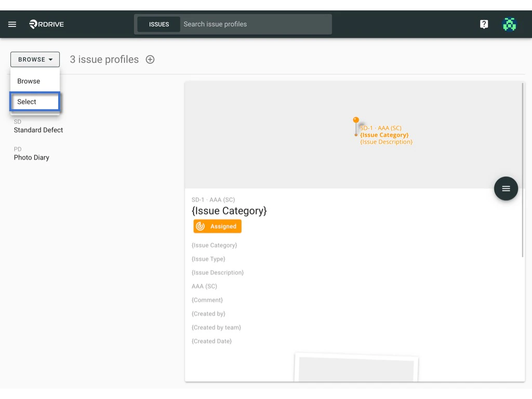
Task: Open the main navigation hamburger menu
Action: 12,24
